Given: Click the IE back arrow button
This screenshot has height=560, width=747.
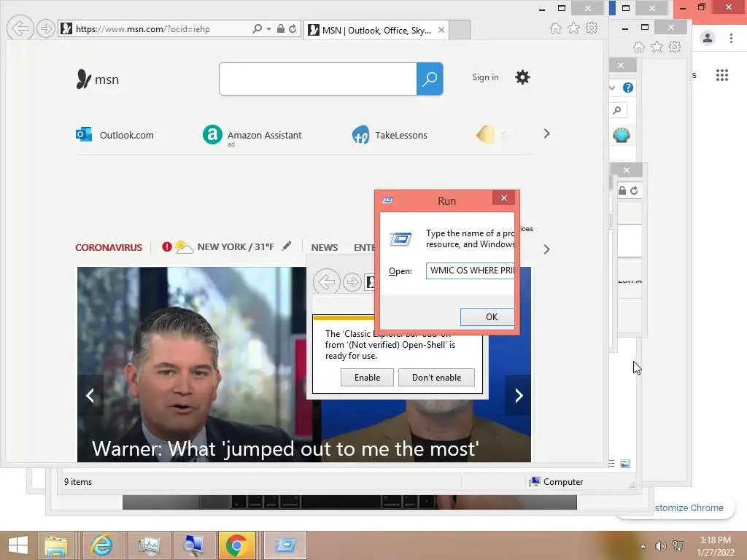Looking at the screenshot, I should pyautogui.click(x=20, y=28).
